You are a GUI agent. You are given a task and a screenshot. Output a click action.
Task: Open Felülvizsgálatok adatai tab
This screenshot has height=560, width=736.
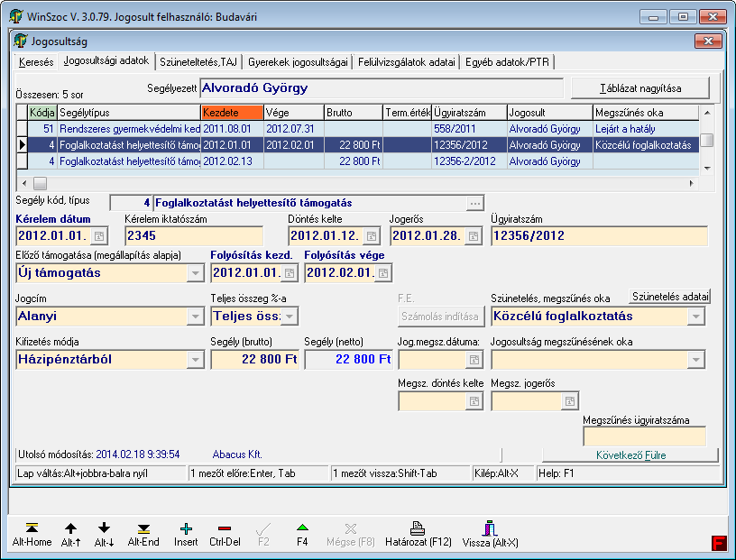coord(407,62)
